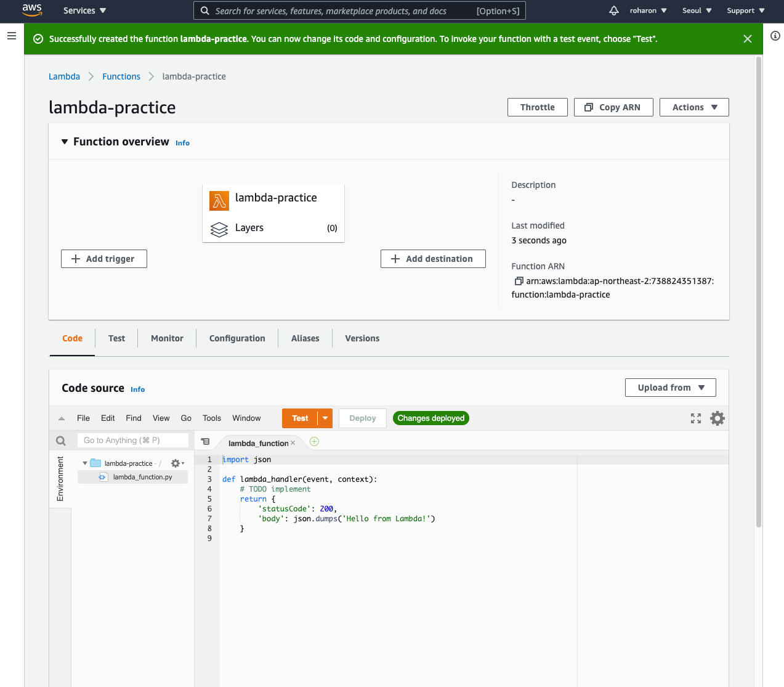Click the Deploy button
784x687 pixels.
(363, 418)
